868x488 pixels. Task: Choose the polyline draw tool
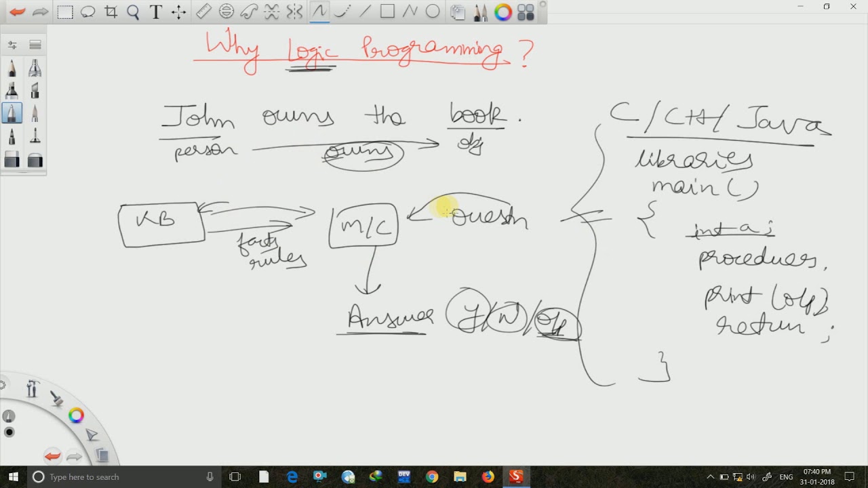pos(410,12)
